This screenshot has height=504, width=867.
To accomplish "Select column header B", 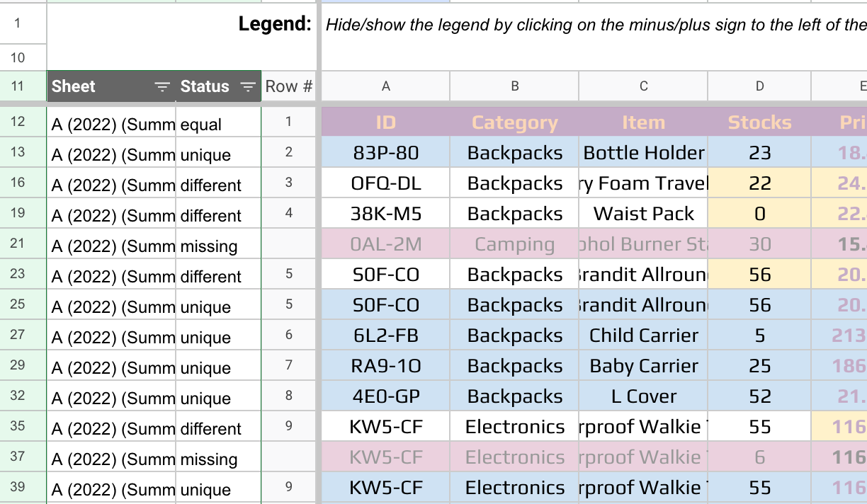I will pos(514,86).
